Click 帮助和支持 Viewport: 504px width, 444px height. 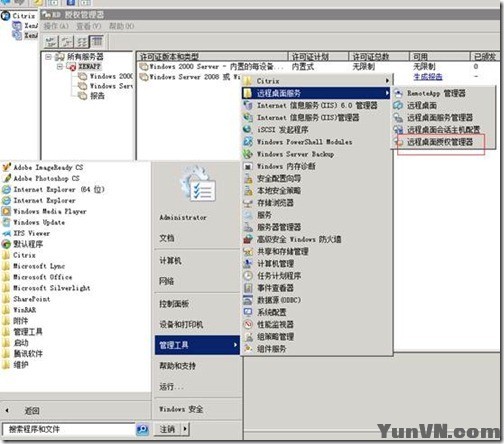[x=178, y=366]
